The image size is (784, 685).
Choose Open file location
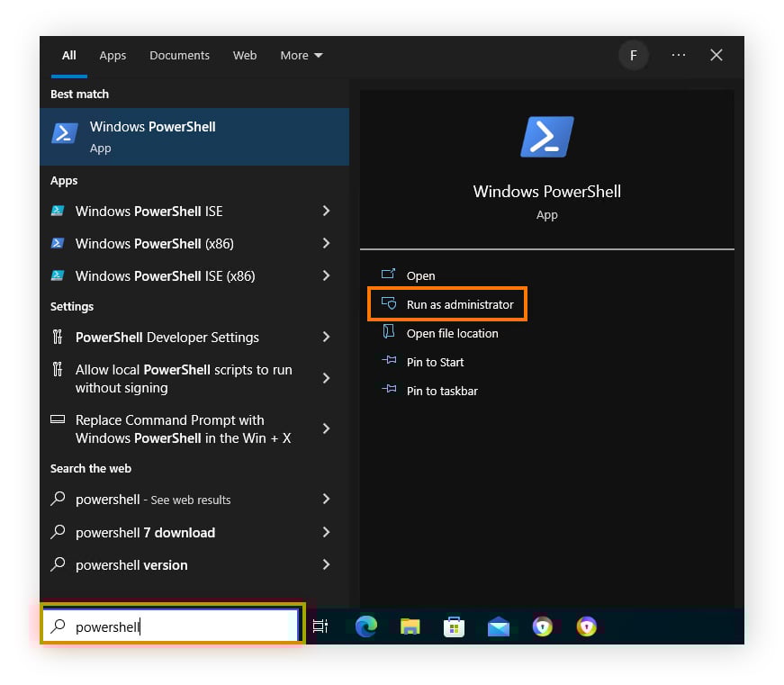[x=452, y=334]
